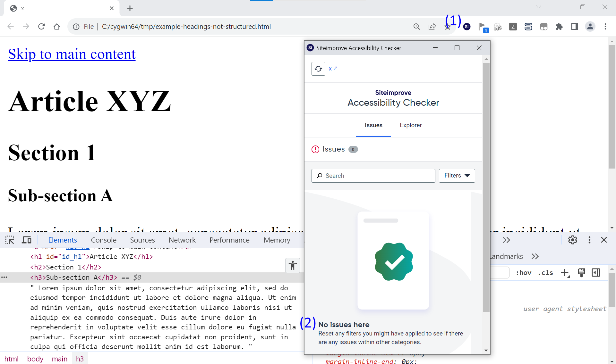Open the Performance tab in DevTools

point(229,240)
